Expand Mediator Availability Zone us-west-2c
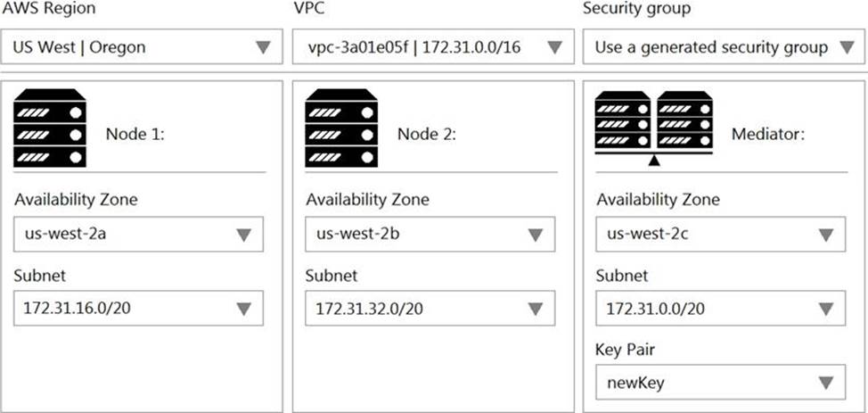868x413 pixels. [x=720, y=235]
